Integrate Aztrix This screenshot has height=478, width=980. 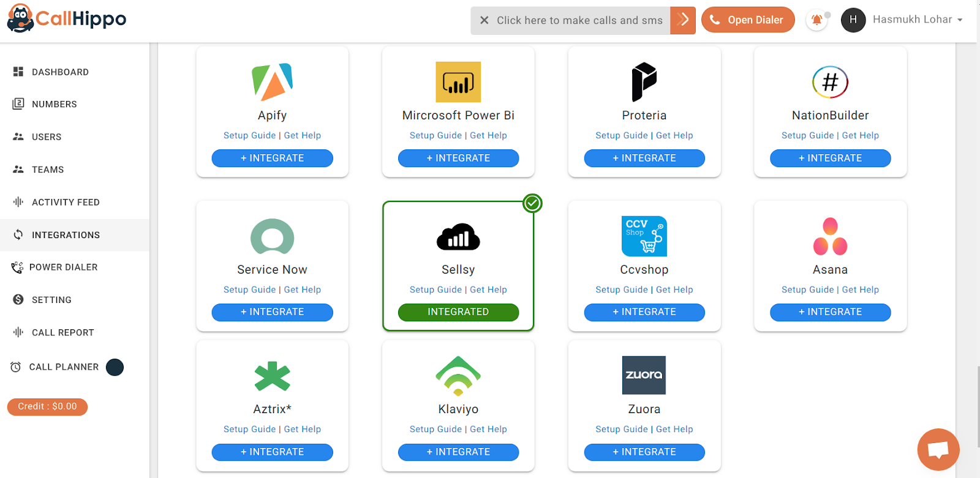(272, 452)
